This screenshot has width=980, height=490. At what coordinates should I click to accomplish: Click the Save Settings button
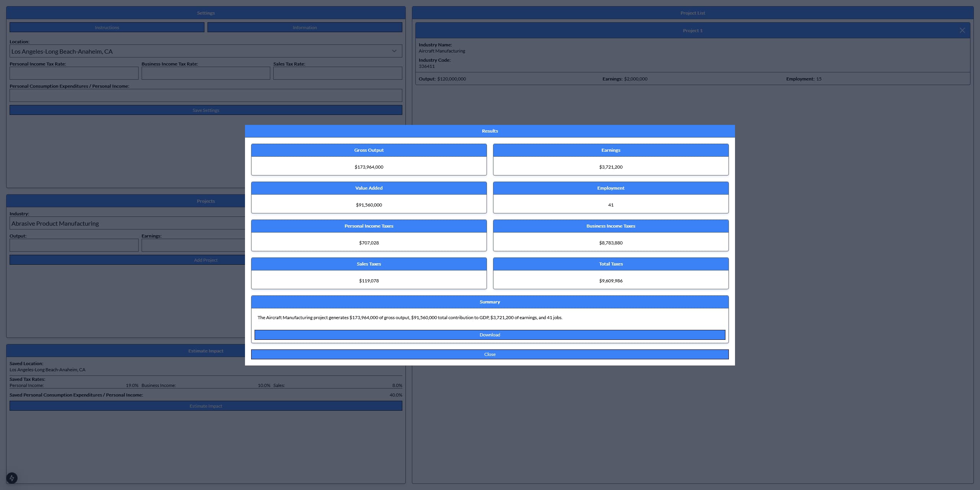click(206, 110)
